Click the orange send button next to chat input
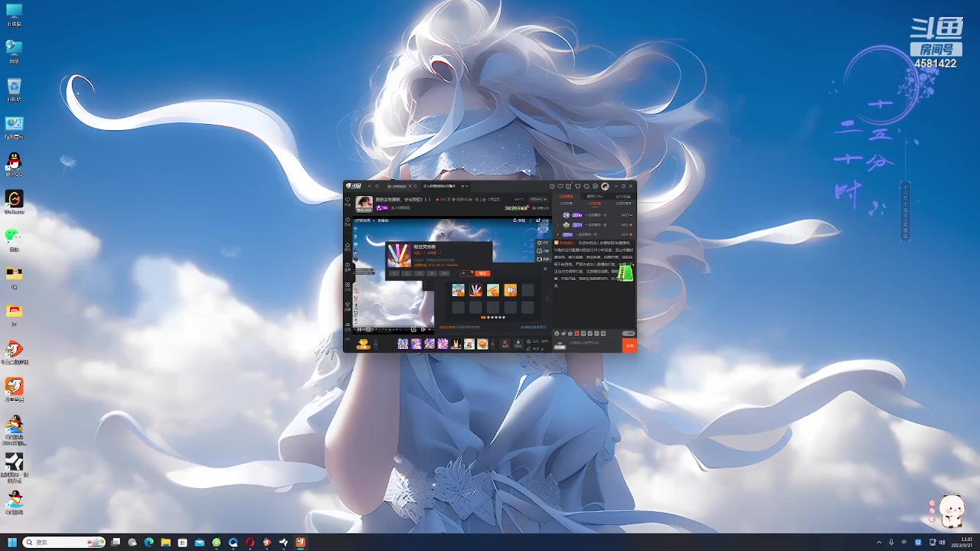980x551 pixels. [x=629, y=345]
